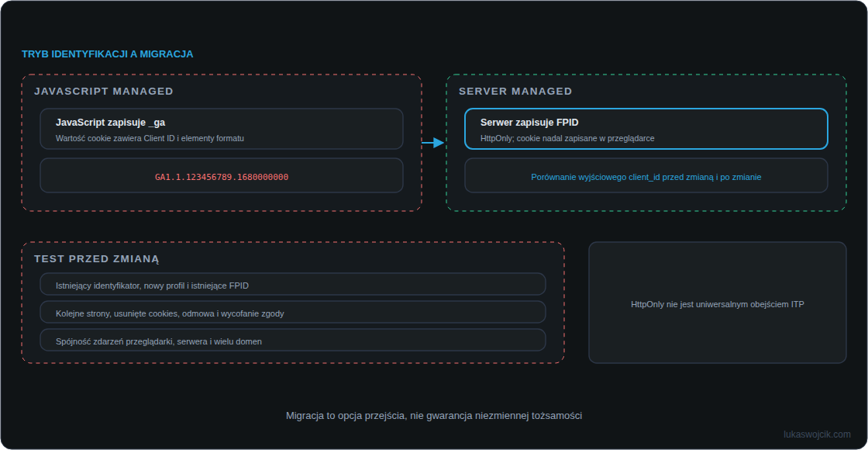Select the row Istniejący identyfikator, nowy profil
The width and height of the screenshot is (868, 450).
(293, 284)
